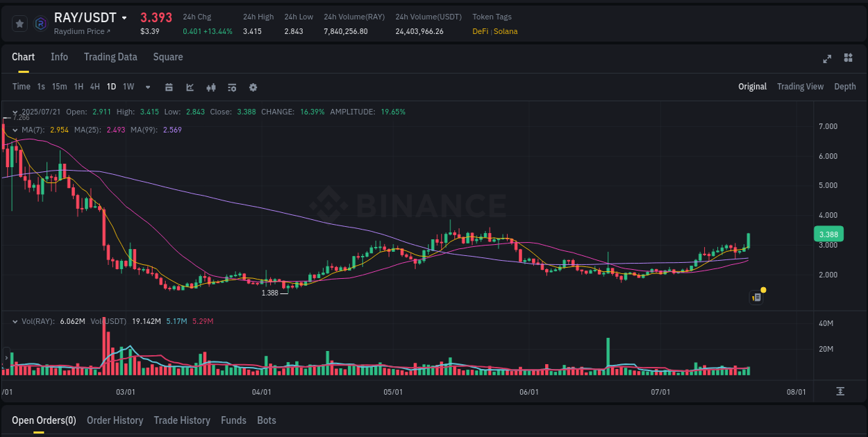
Task: Select the candlestick style icon
Action: 211,87
